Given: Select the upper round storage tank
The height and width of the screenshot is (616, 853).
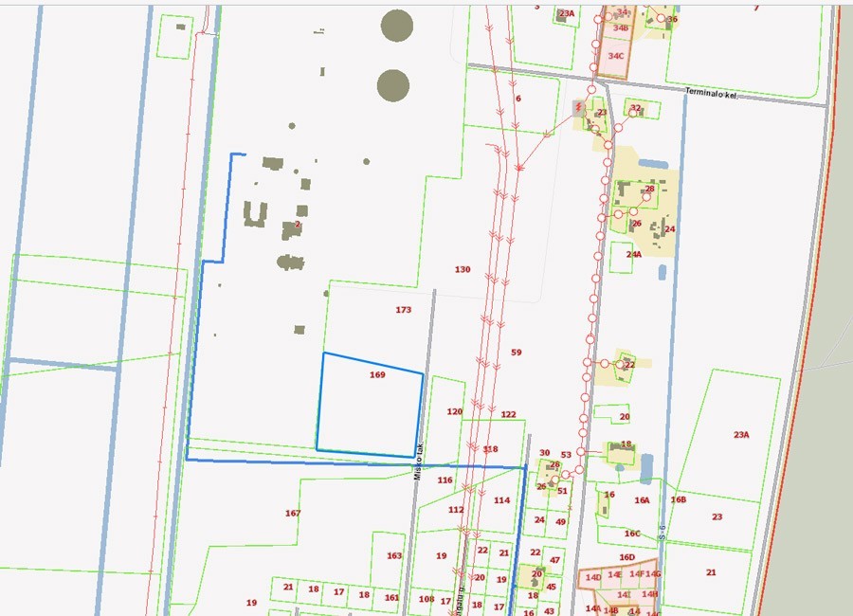Looking at the screenshot, I should [396, 26].
